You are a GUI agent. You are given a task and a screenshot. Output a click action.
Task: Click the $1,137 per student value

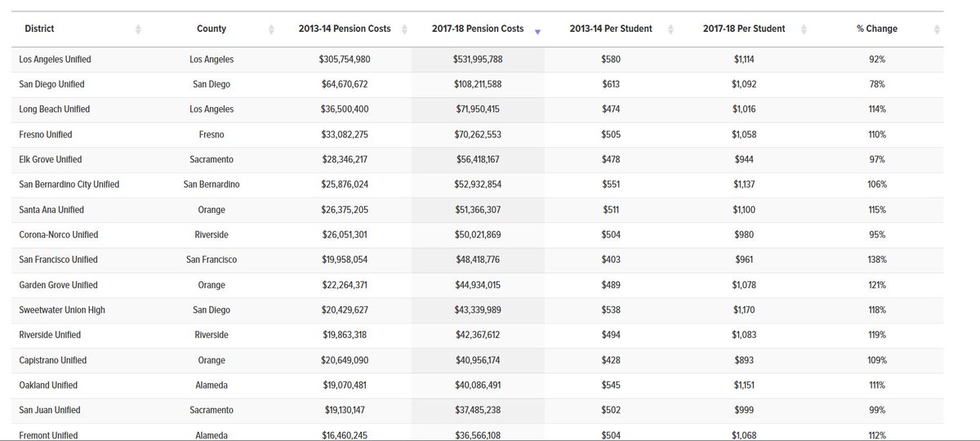tap(744, 185)
